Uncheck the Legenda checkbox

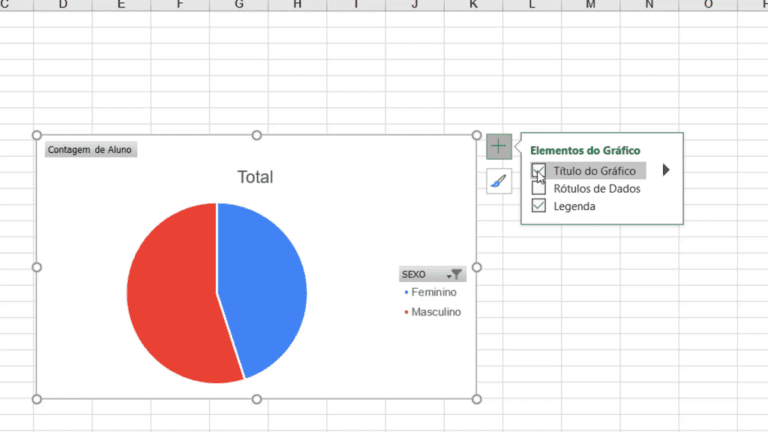click(538, 205)
